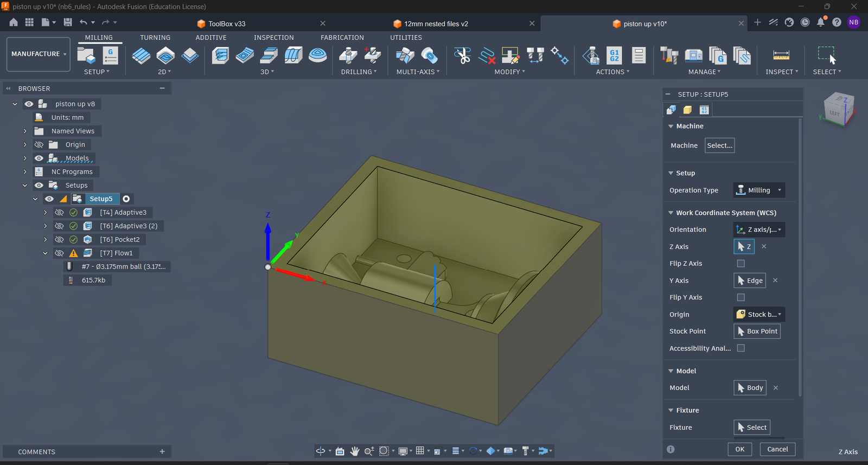This screenshot has height=465, width=868.
Task: Click the Drill operation icon
Action: (x=348, y=55)
